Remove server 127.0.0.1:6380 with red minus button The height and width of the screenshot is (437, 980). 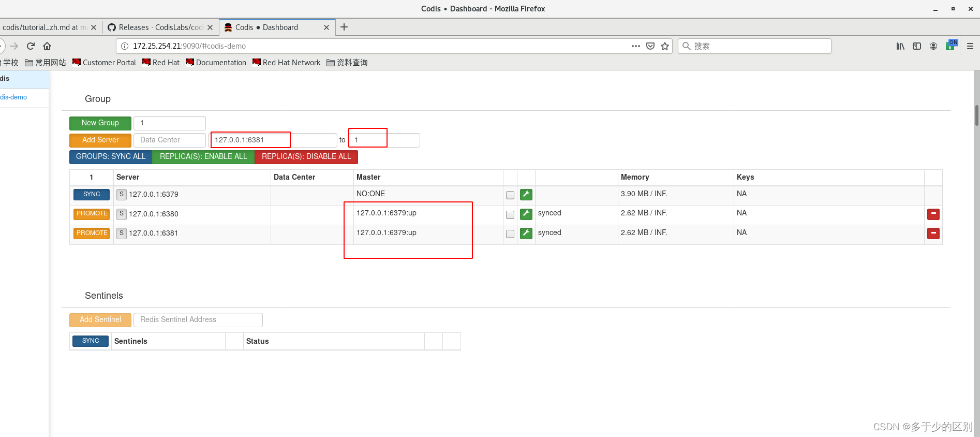point(933,214)
